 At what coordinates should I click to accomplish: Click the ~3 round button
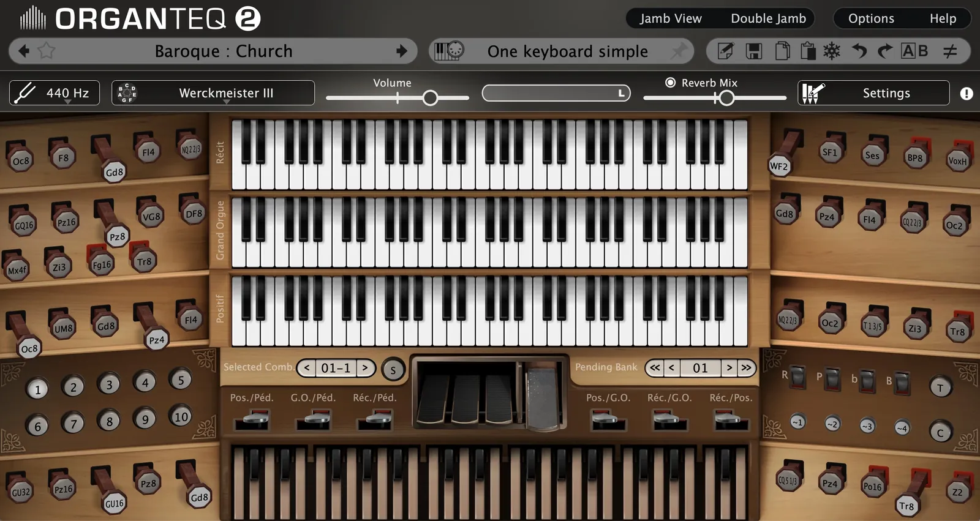[867, 425]
